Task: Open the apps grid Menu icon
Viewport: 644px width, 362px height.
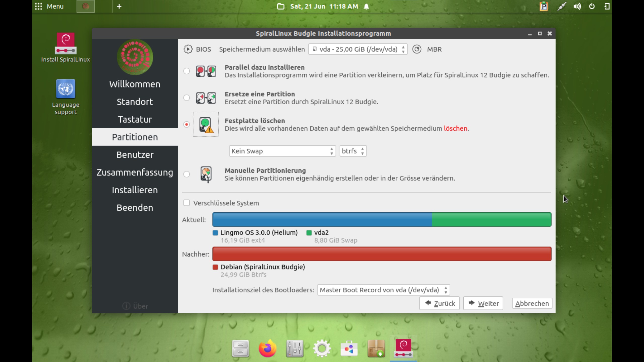Action: [x=38, y=6]
